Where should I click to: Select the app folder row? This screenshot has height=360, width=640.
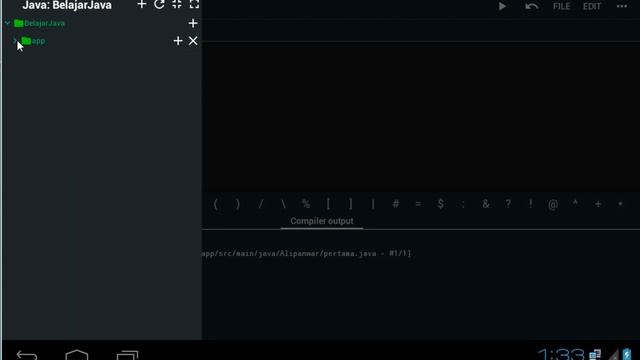[x=33, y=41]
